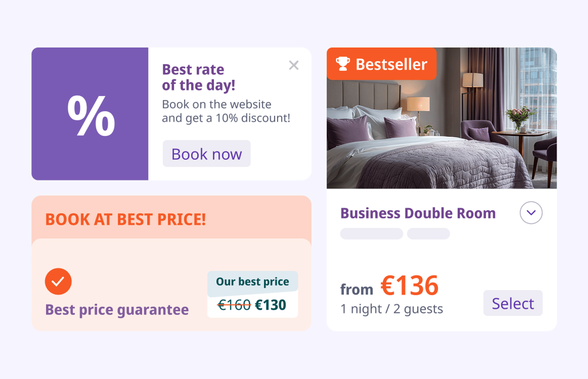Viewport: 588px width, 379px height.
Task: Click the orange checkmark circle icon
Action: 58,281
